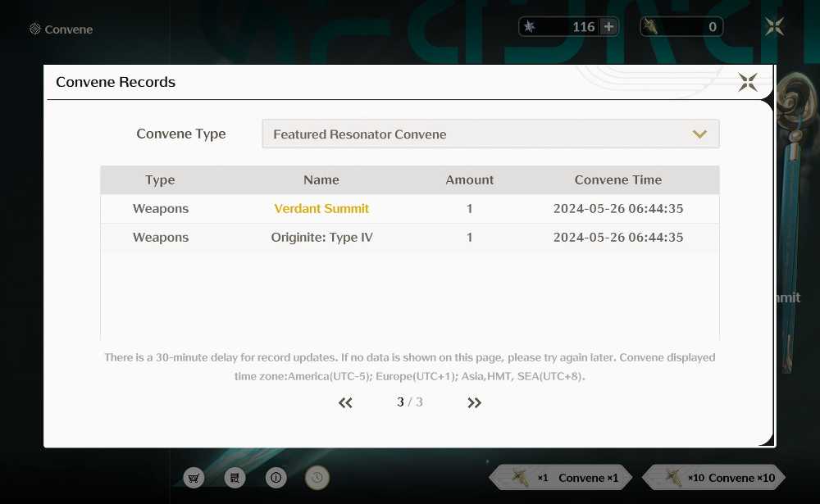The height and width of the screenshot is (504, 820).
Task: Click the page indicator 3 / 3
Action: click(409, 402)
